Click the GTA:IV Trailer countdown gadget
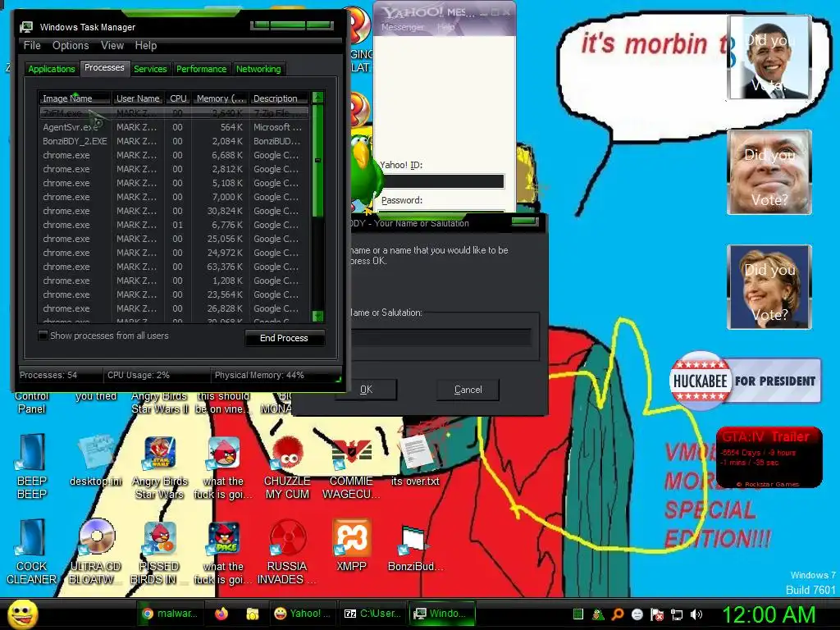This screenshot has width=840, height=630. coord(769,457)
